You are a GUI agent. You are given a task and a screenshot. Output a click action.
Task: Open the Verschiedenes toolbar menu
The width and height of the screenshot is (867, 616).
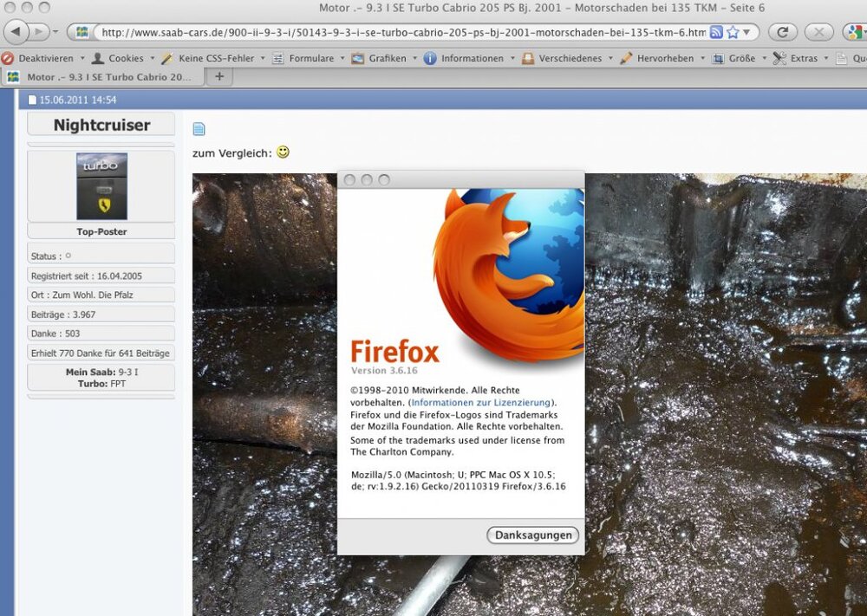coord(570,58)
